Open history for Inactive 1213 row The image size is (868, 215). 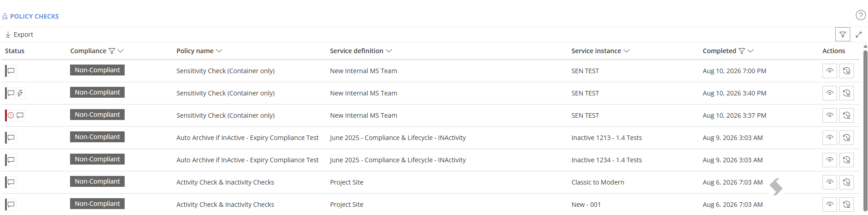[x=846, y=138]
